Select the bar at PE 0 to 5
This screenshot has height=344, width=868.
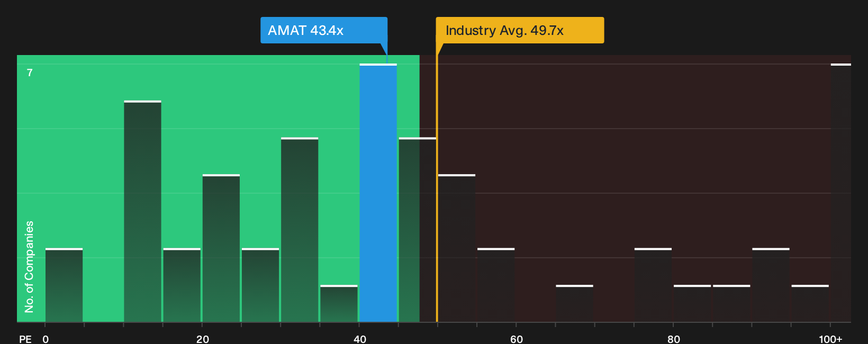(64, 285)
